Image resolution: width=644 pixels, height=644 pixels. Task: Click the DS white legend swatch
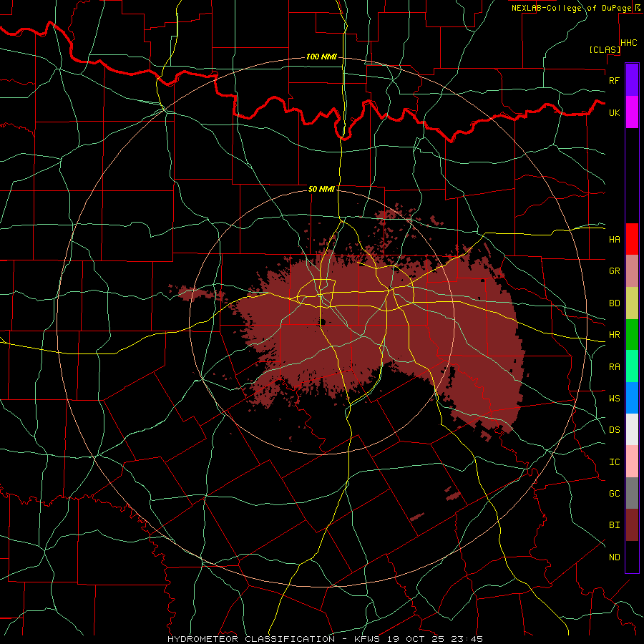pos(632,429)
